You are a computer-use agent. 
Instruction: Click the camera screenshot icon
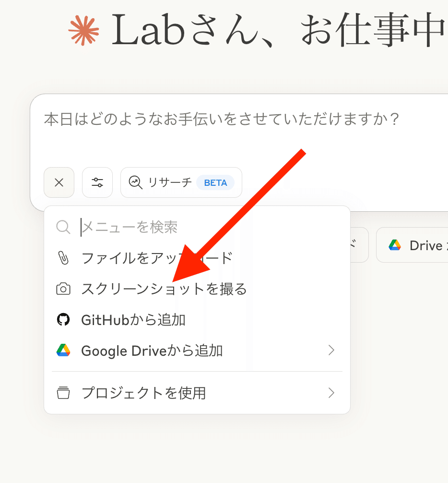[x=63, y=289]
